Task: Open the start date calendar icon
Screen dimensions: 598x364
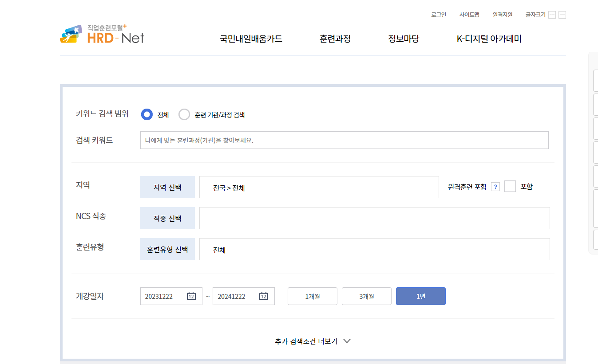Action: [x=191, y=296]
